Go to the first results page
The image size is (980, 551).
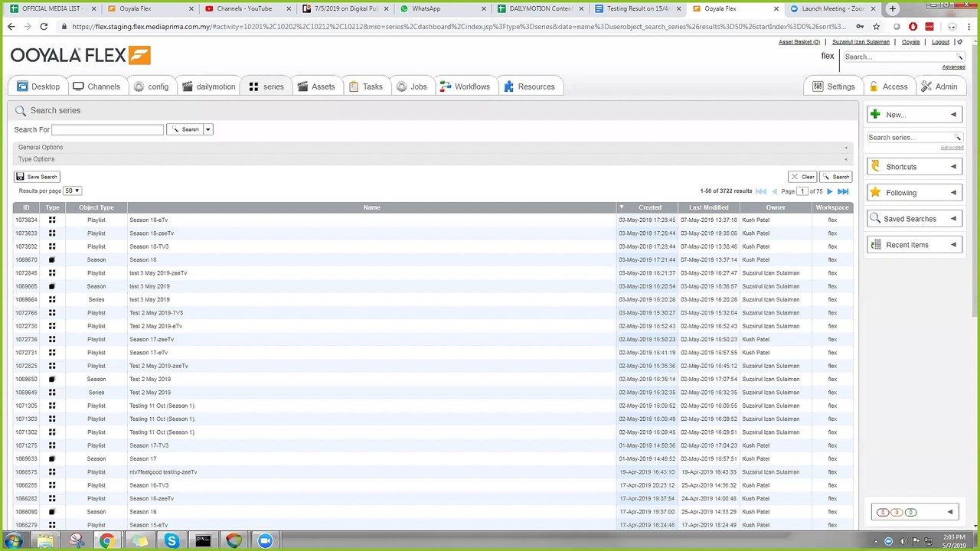point(761,191)
